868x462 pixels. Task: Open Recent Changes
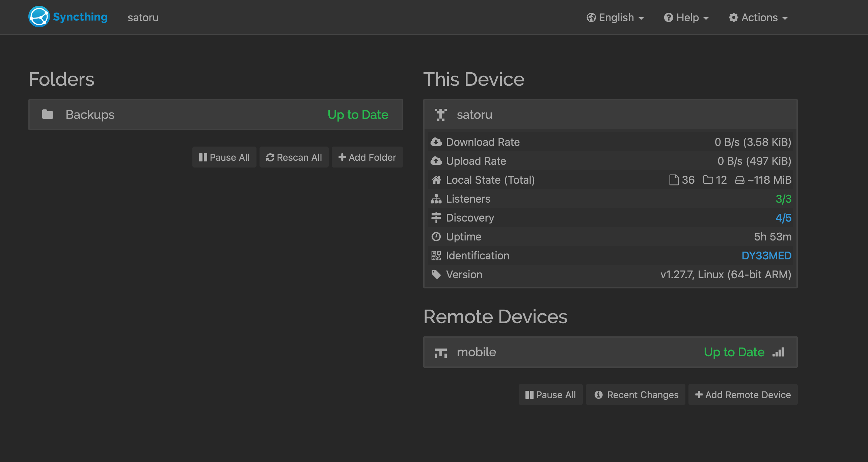(x=636, y=395)
